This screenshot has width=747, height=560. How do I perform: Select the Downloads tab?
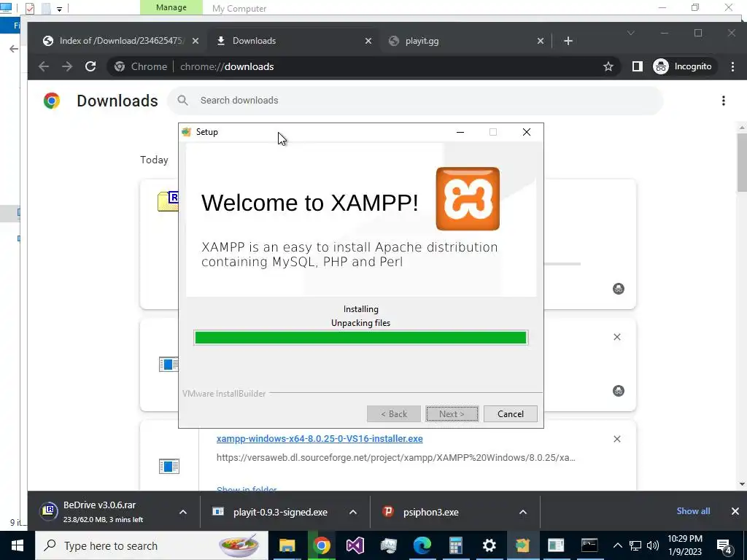pos(294,41)
